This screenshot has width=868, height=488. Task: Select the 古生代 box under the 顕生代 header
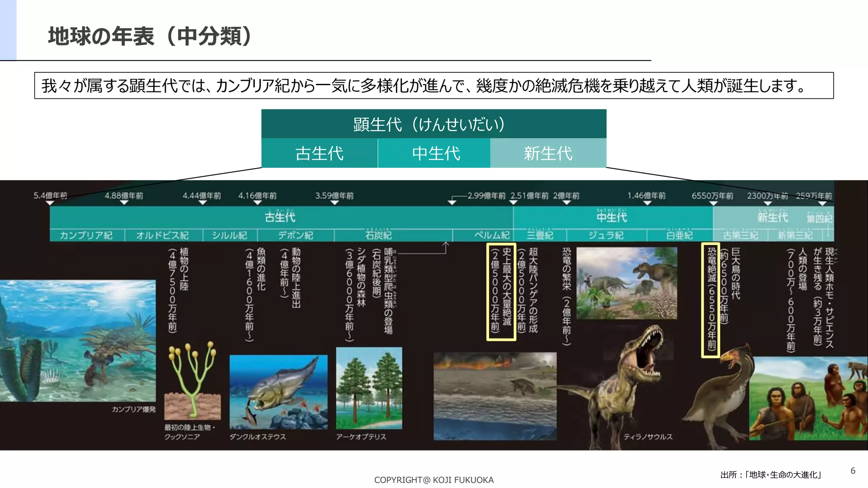[x=320, y=153]
